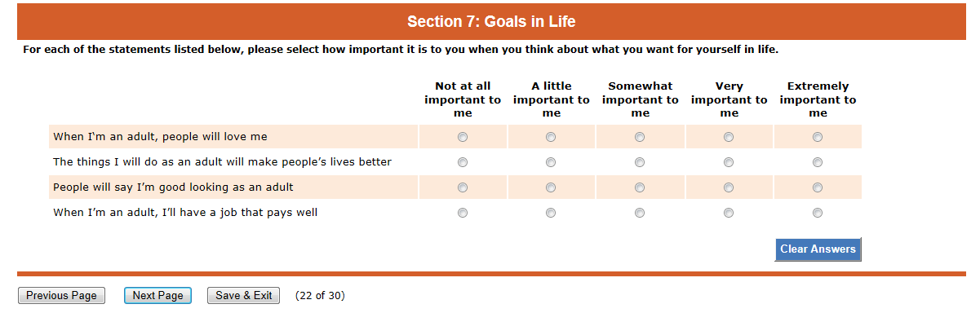Choose 'Very important' for making people's lives better

pos(729,162)
